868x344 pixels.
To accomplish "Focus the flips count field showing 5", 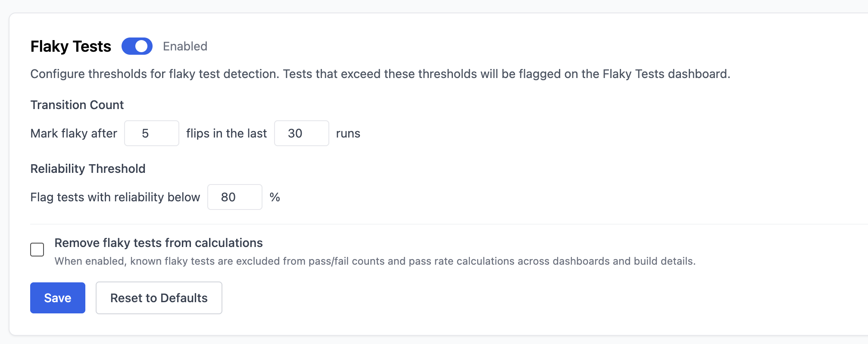I will (x=151, y=133).
